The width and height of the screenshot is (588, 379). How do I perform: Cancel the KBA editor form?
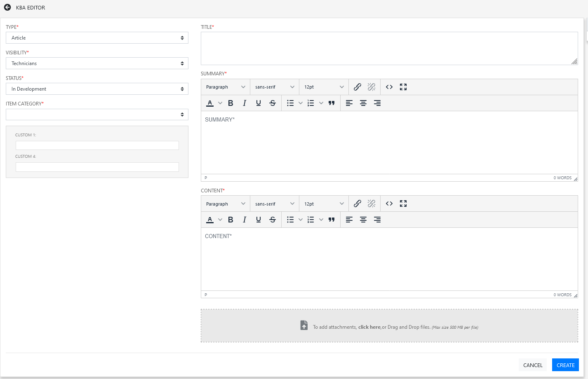pos(533,365)
